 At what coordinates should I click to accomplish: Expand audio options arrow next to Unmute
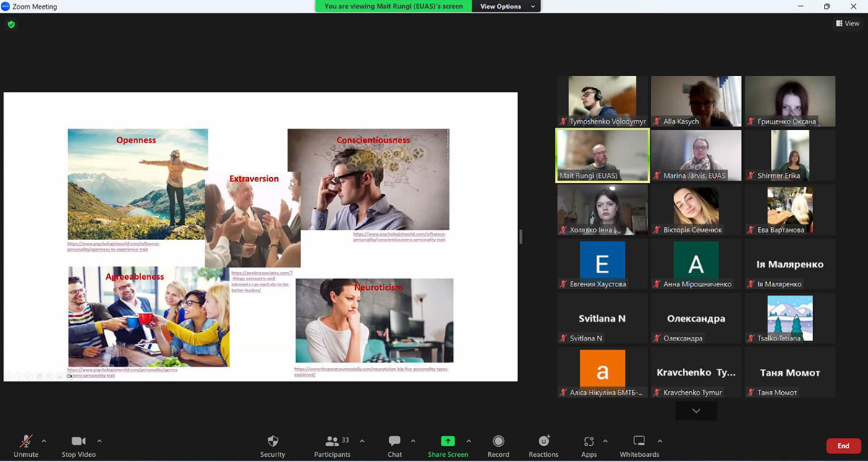coord(43,440)
